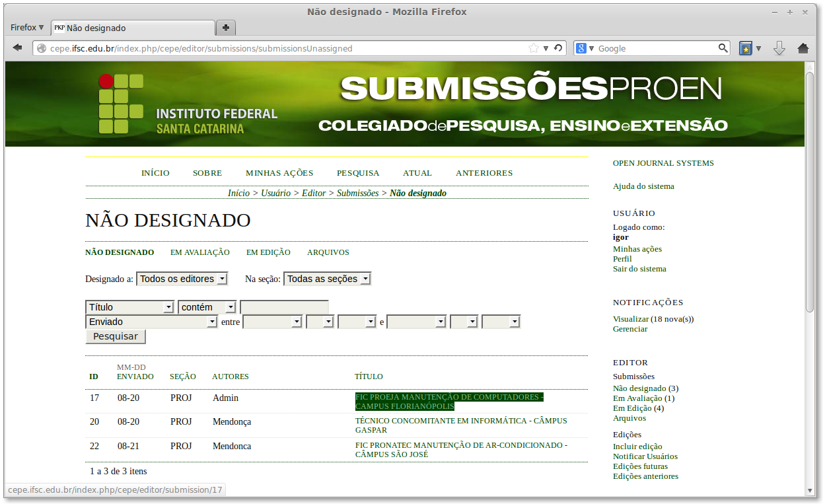
Task: Bookmark this page with the star icon
Action: (534, 48)
